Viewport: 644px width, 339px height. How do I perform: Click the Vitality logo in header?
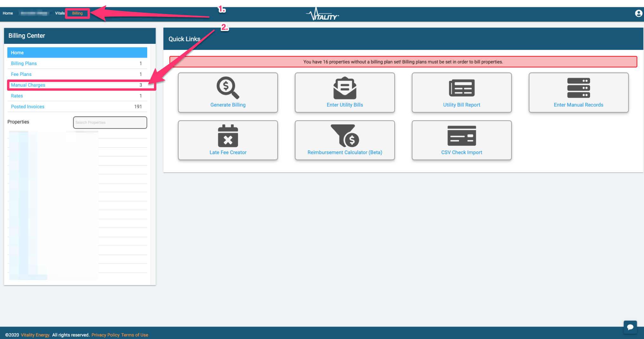coord(322,15)
